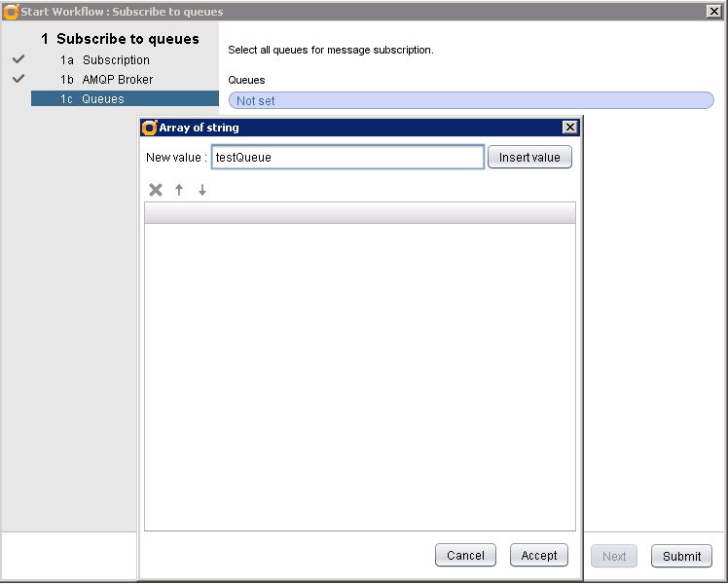Focus the New value text field
This screenshot has height=585, width=728.
click(347, 158)
